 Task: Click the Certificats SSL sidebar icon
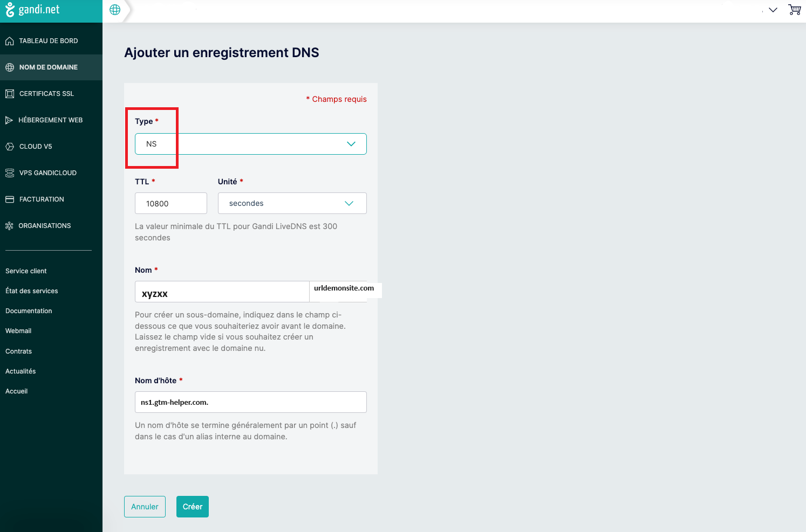tap(10, 94)
